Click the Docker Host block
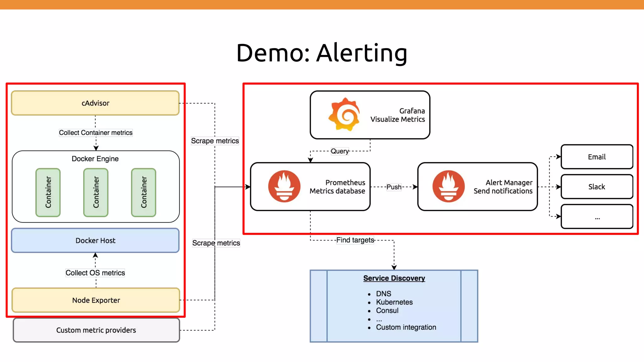Viewport: 644px width, 362px height. click(95, 240)
